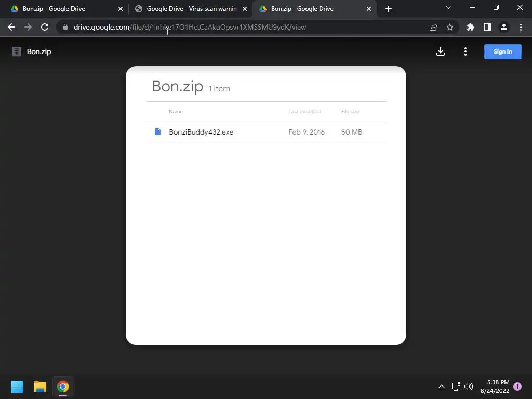Open the BonziBuddy432.exe file row

266,132
